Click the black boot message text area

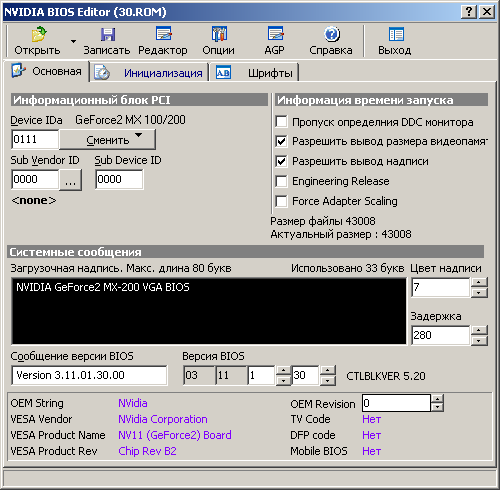pos(209,311)
